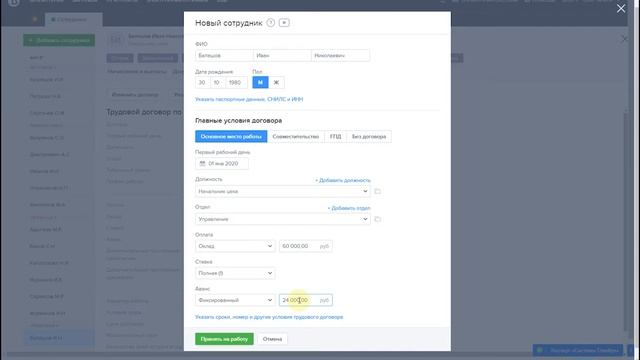Image resolution: width=640 pixels, height=360 pixels.
Task: Select the Без договора option
Action: 369,136
